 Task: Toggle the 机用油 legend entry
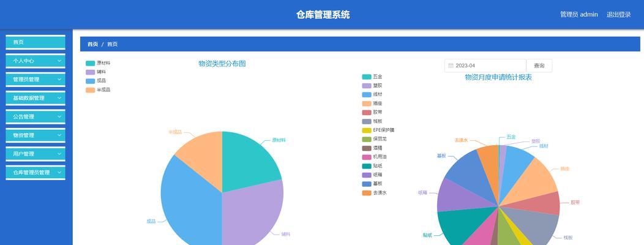pos(374,157)
